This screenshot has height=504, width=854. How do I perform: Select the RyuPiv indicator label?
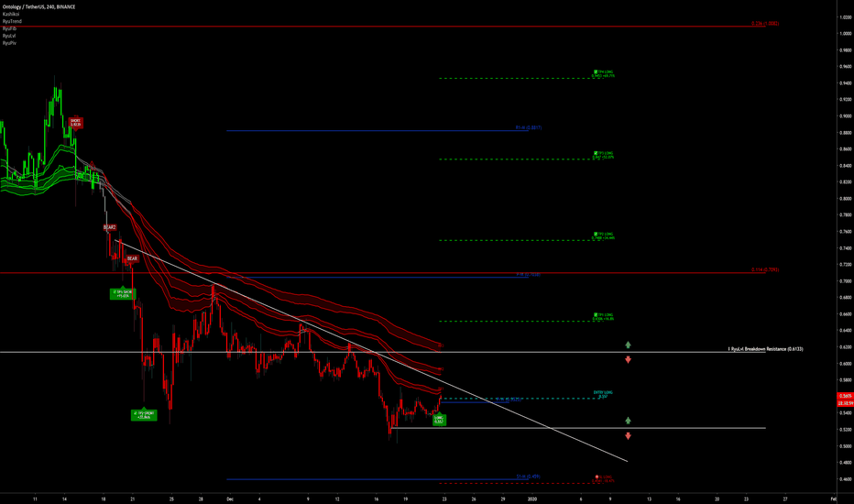[x=9, y=42]
